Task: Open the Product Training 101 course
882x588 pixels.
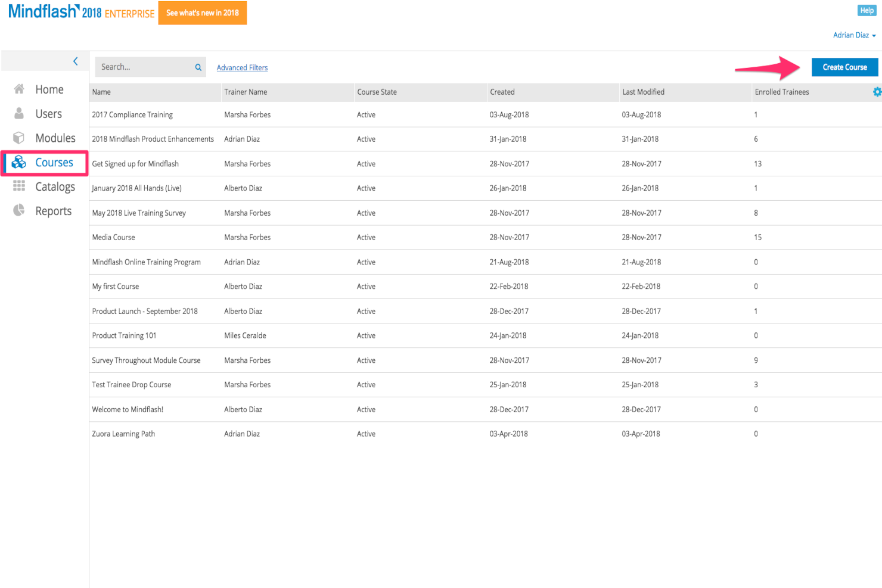Action: tap(124, 336)
